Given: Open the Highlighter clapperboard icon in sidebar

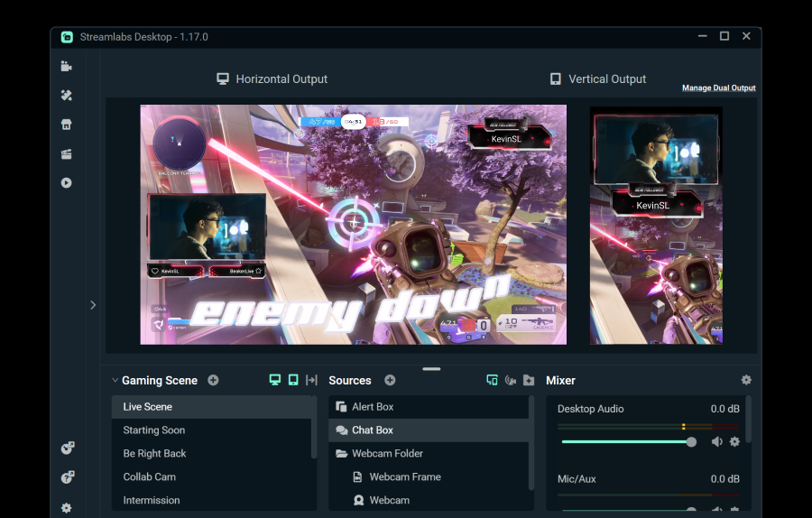Looking at the screenshot, I should (x=66, y=153).
